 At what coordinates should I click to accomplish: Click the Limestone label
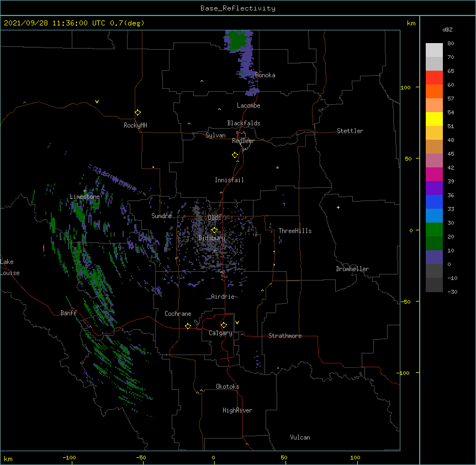84,197
